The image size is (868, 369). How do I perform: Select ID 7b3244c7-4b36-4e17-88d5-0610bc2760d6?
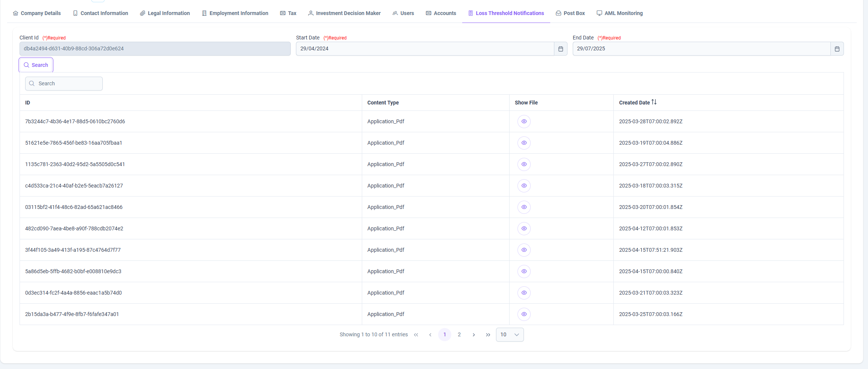[75, 121]
